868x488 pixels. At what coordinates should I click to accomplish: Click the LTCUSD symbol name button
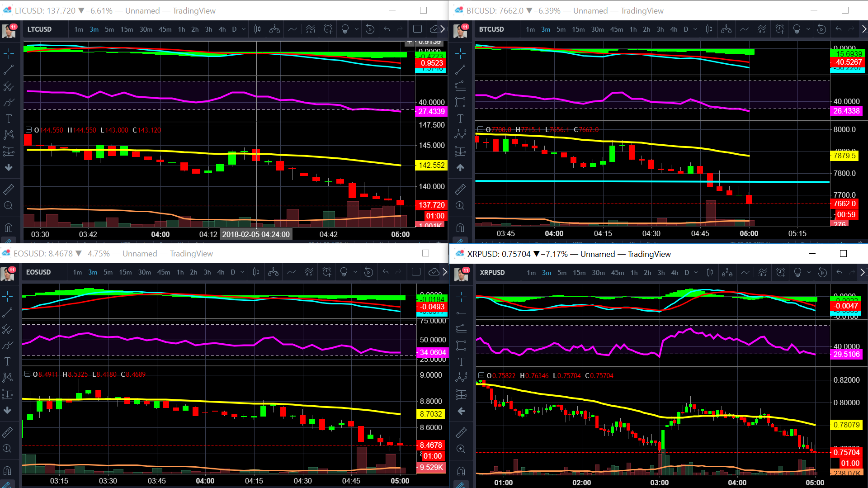click(39, 29)
